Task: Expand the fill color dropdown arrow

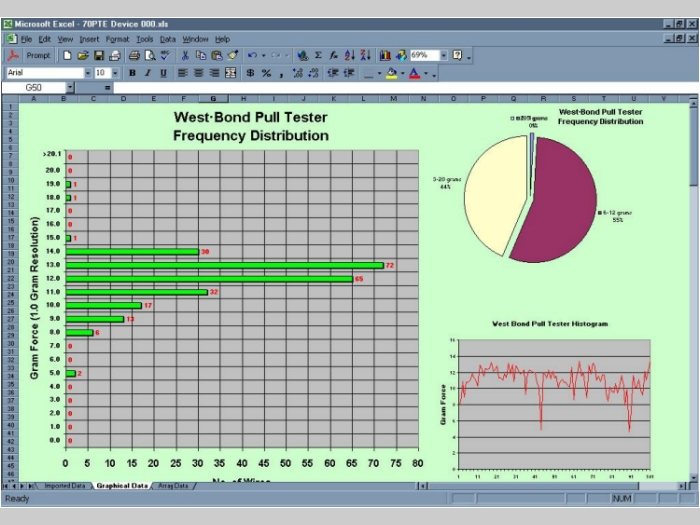Action: pos(402,73)
